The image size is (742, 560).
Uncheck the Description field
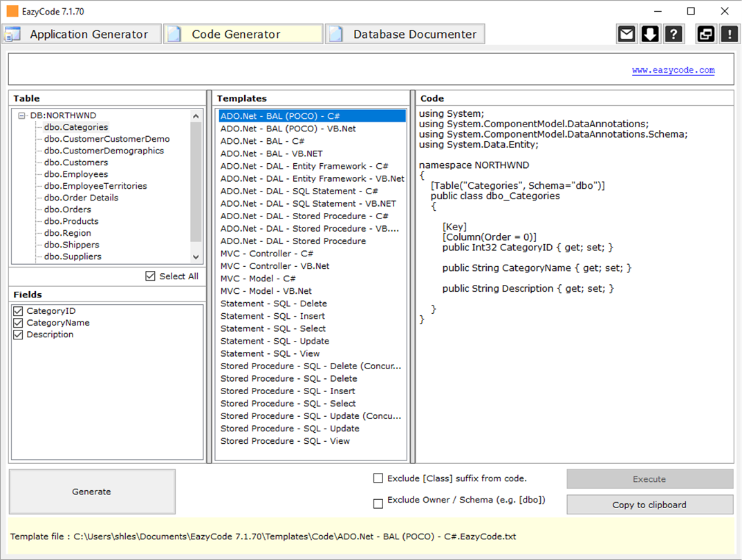[18, 335]
